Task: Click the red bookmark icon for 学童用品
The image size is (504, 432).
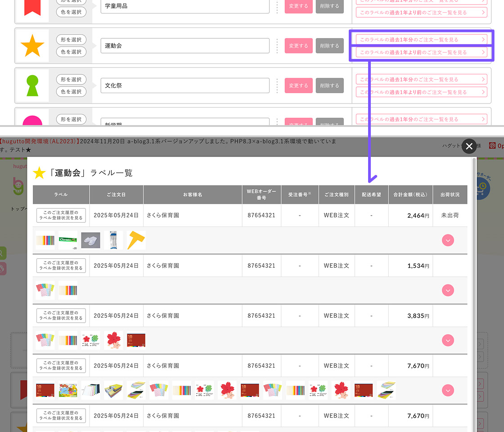Action: 32,8
